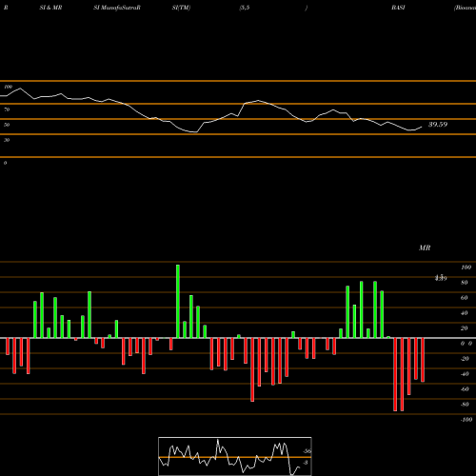This screenshot has width=476, height=476.
Task: Click the 'SI & MR' header text
Action: (50, 8)
